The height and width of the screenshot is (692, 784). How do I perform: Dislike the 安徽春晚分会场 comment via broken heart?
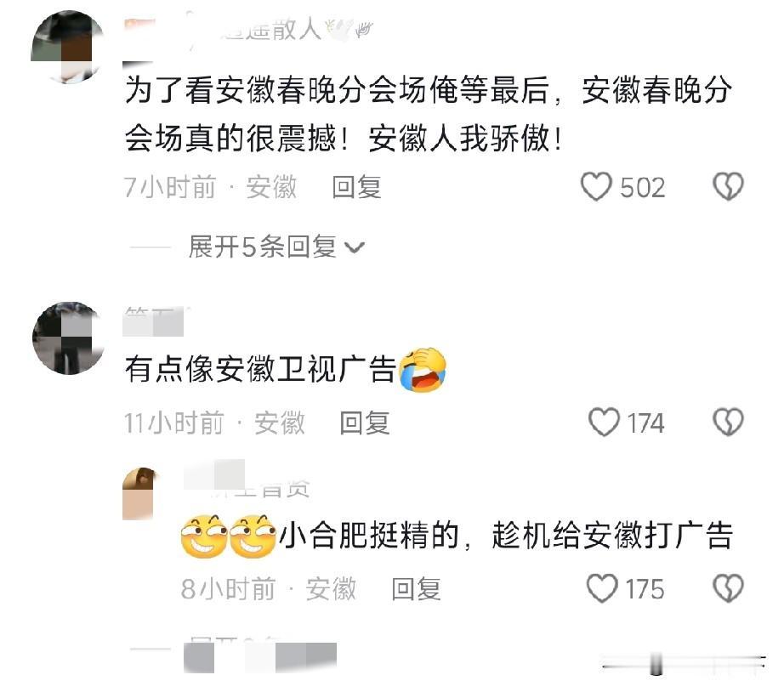[728, 187]
